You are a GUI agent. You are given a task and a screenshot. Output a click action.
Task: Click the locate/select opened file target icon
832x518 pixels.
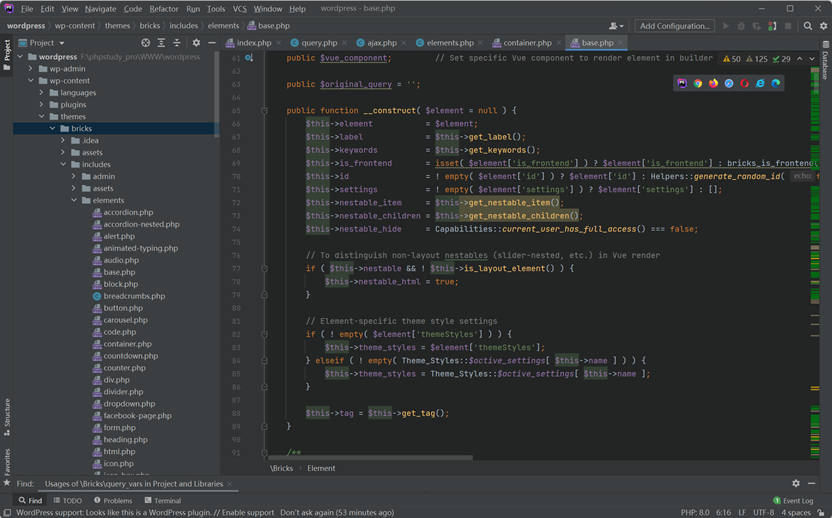[x=145, y=43]
